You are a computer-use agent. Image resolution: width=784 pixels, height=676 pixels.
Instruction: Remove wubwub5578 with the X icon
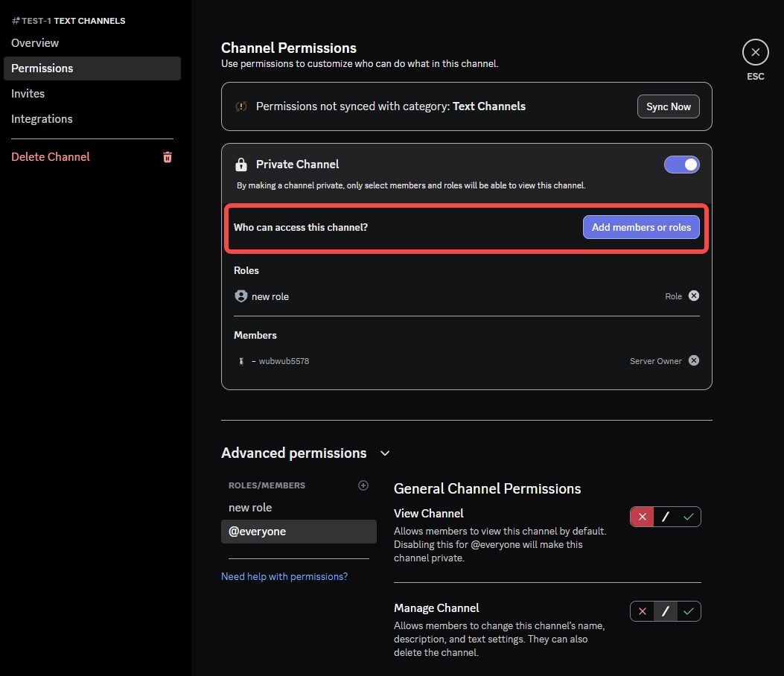[693, 360]
